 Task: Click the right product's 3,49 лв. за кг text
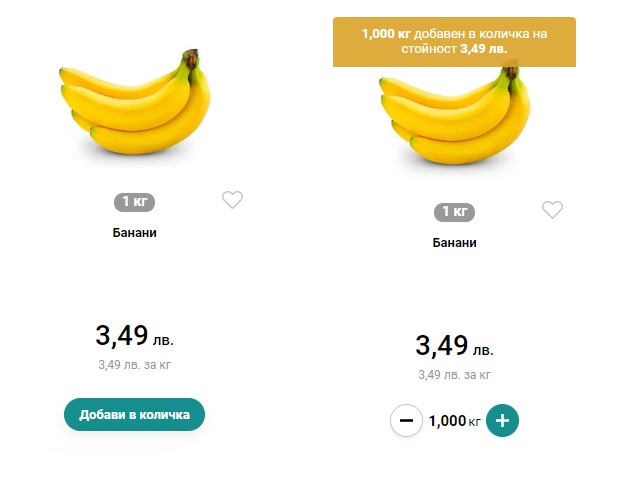click(x=454, y=375)
